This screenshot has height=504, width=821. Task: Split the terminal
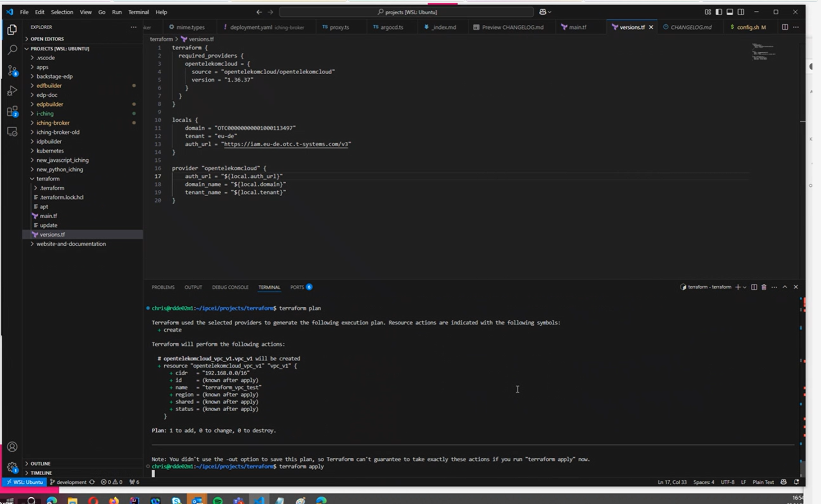click(754, 287)
